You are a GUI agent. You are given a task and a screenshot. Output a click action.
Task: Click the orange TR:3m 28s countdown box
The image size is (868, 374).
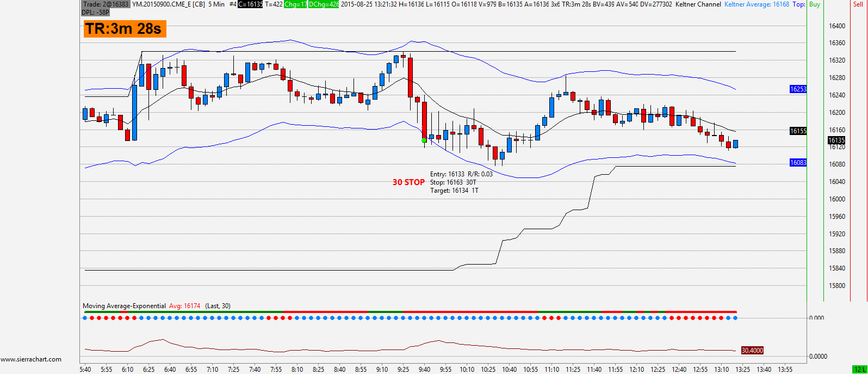125,28
